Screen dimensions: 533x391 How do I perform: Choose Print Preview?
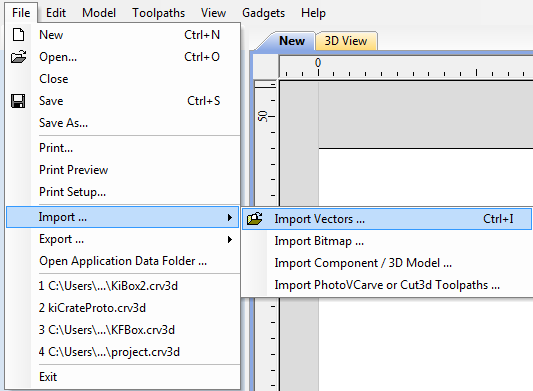(x=123, y=170)
